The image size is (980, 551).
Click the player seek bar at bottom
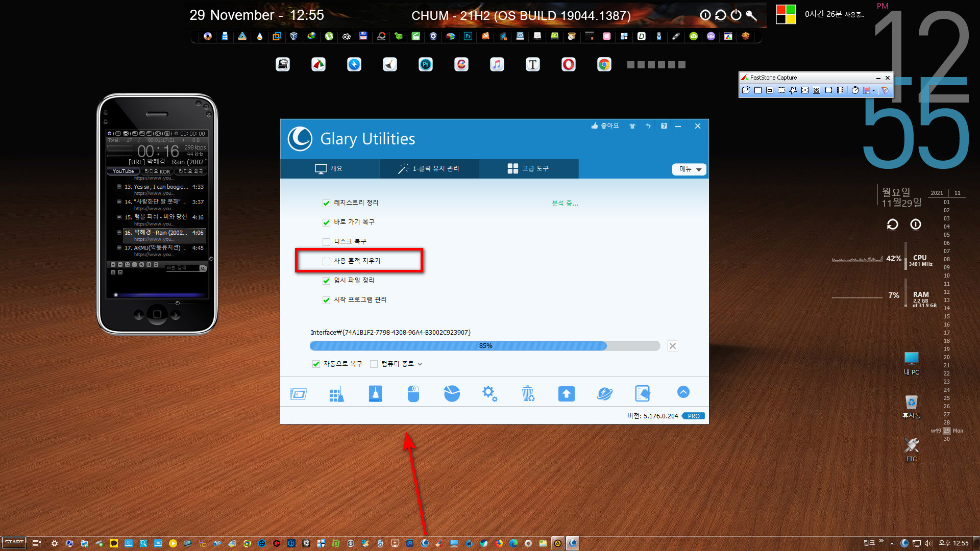click(x=157, y=295)
